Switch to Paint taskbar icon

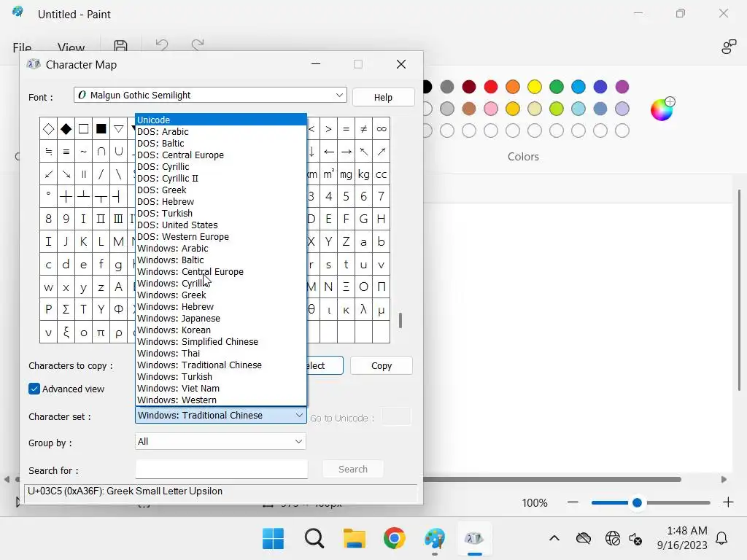[x=435, y=539]
